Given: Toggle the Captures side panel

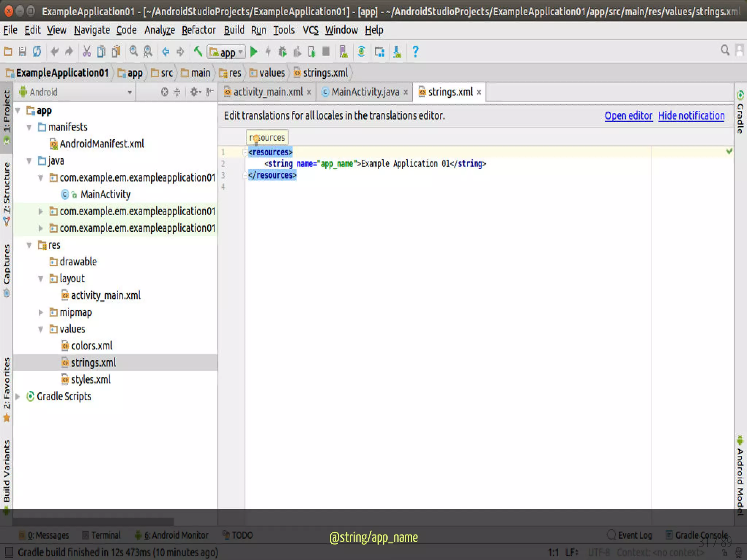Looking at the screenshot, I should pyautogui.click(x=7, y=270).
